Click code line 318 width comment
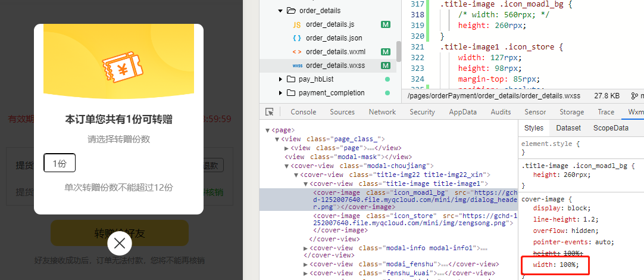Image resolution: width=644 pixels, height=280 pixels. [x=504, y=15]
